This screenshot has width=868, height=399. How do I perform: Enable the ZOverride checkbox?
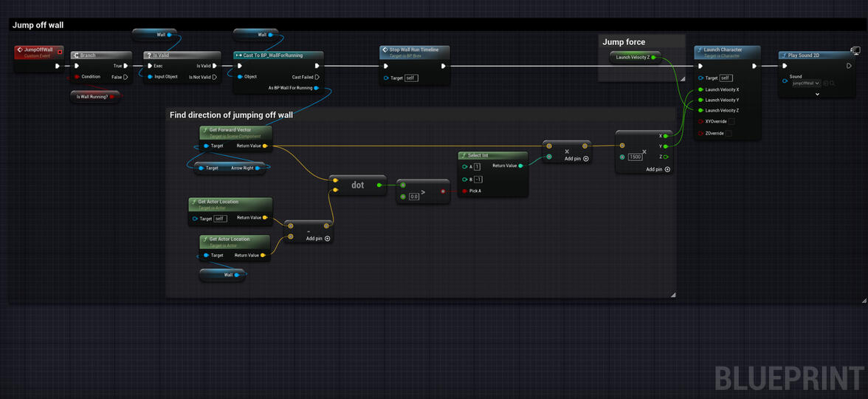coord(728,134)
